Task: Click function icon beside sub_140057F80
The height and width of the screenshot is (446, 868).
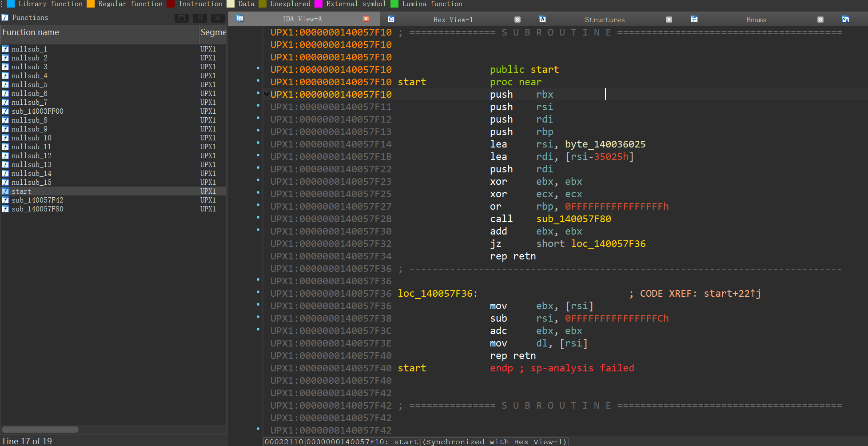Action: (5, 209)
